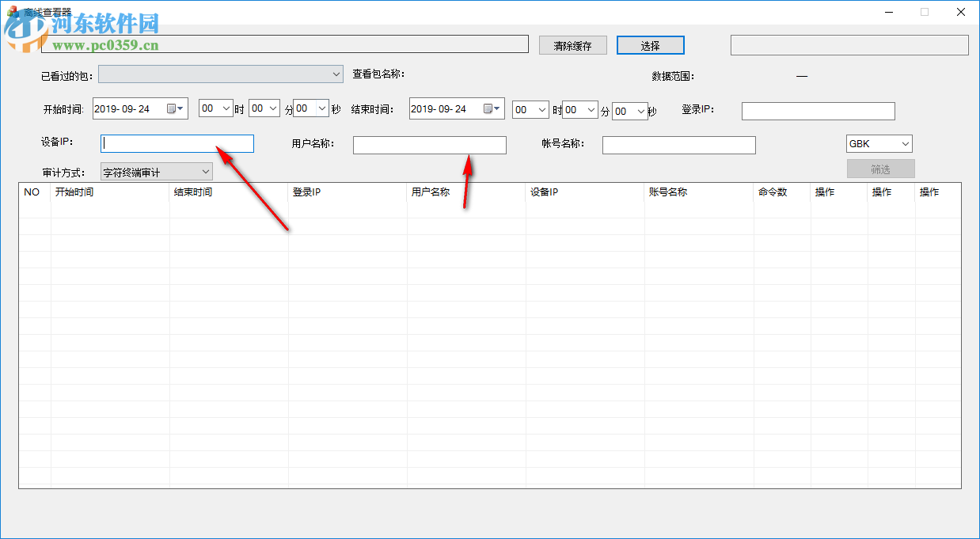Click the text box right of 选择
The image size is (980, 539).
[849, 45]
